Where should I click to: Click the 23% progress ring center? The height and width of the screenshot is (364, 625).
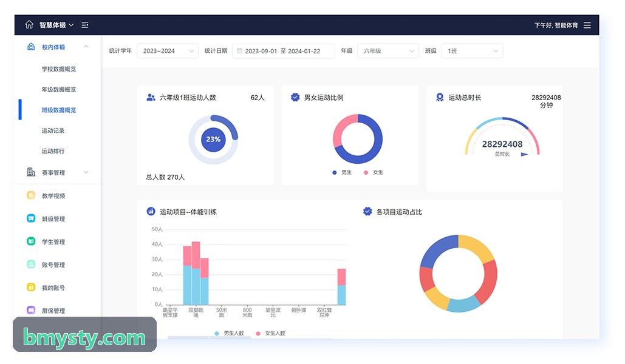213,140
